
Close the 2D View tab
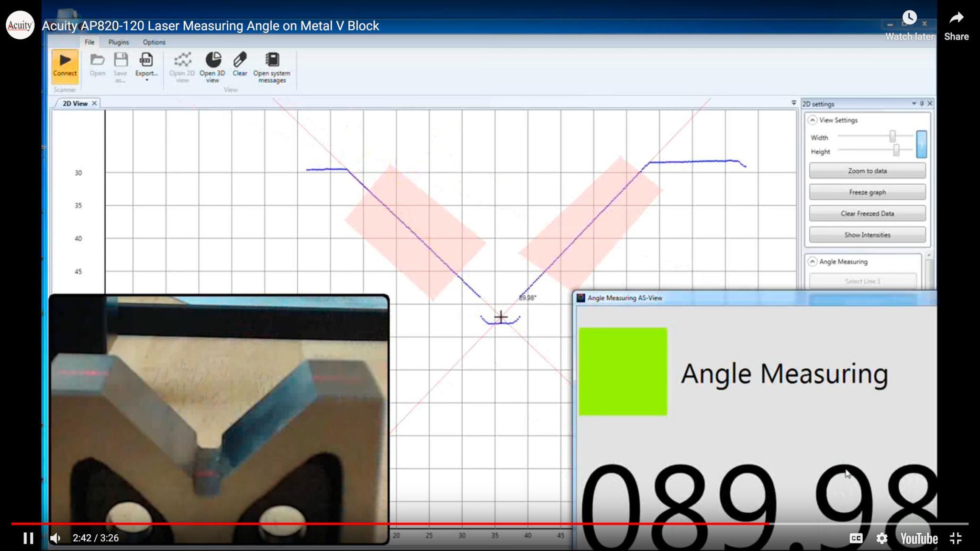click(x=94, y=103)
